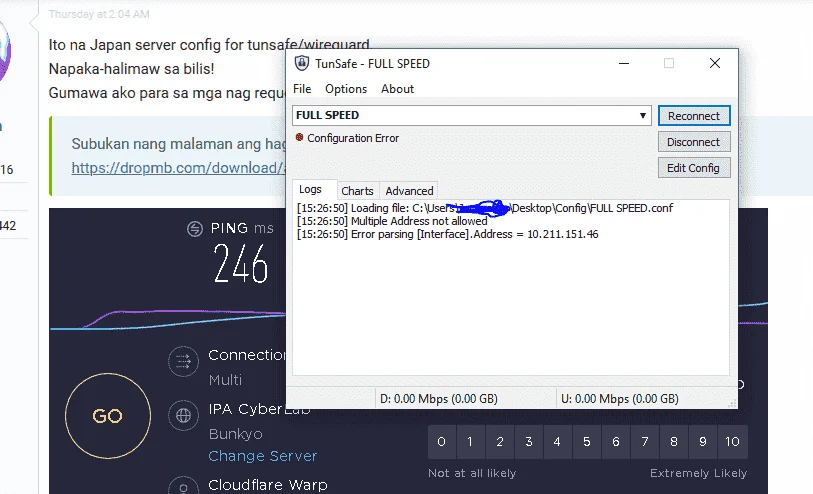Select rating 10 on likelihood scale
Image resolution: width=813 pixels, height=494 pixels.
[733, 442]
